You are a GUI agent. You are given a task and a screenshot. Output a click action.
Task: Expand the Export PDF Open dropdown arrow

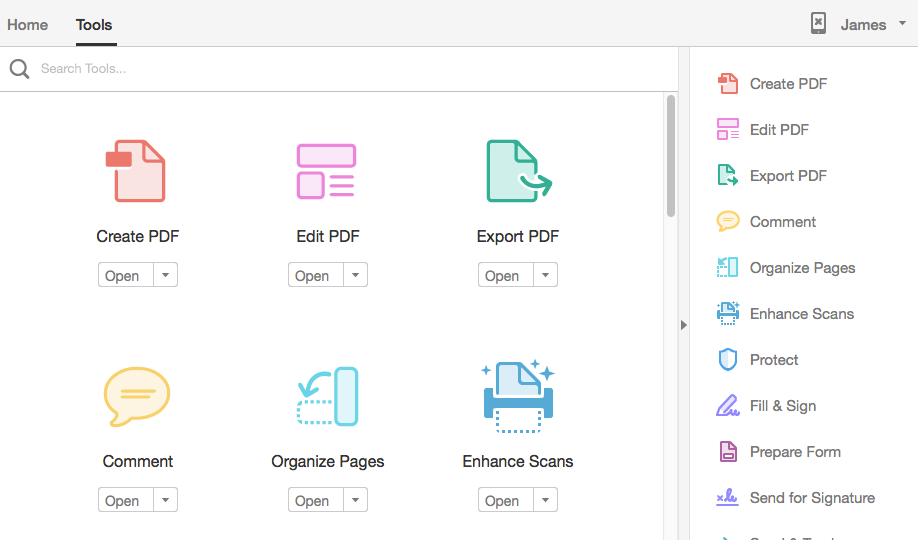coord(546,275)
